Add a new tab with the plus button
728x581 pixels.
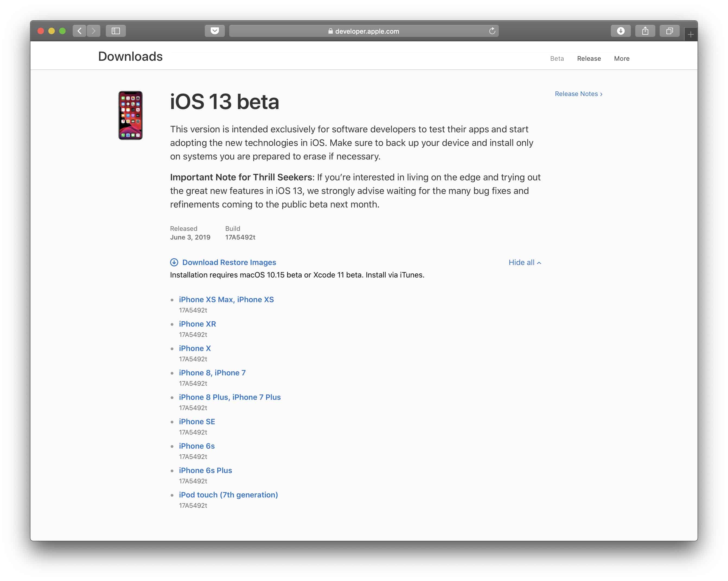pos(691,34)
